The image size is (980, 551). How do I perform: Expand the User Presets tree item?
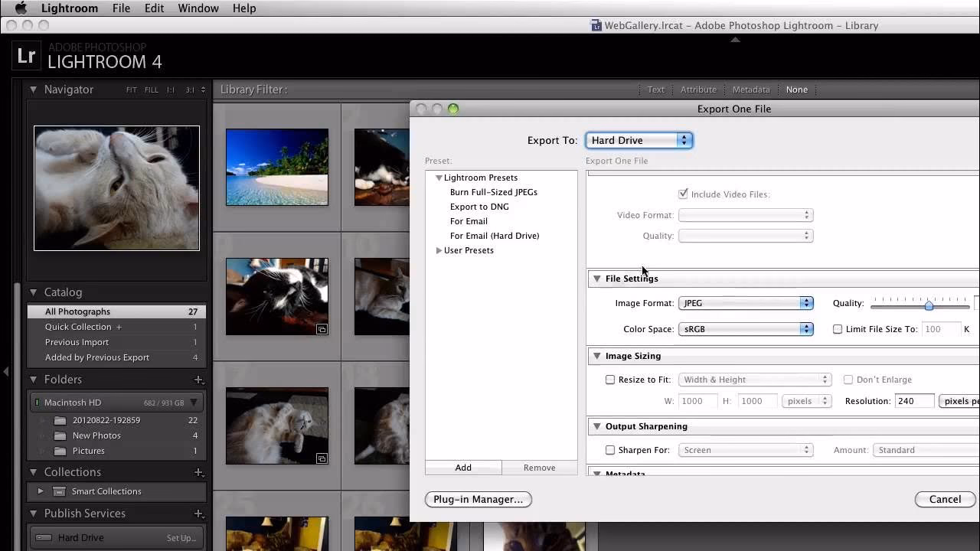click(439, 250)
